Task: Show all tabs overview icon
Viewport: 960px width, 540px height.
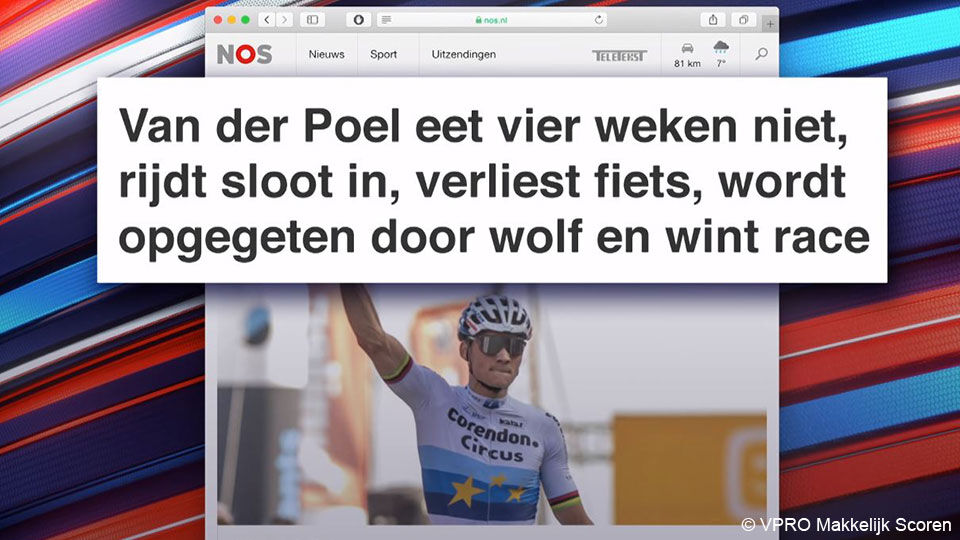Action: [x=743, y=20]
